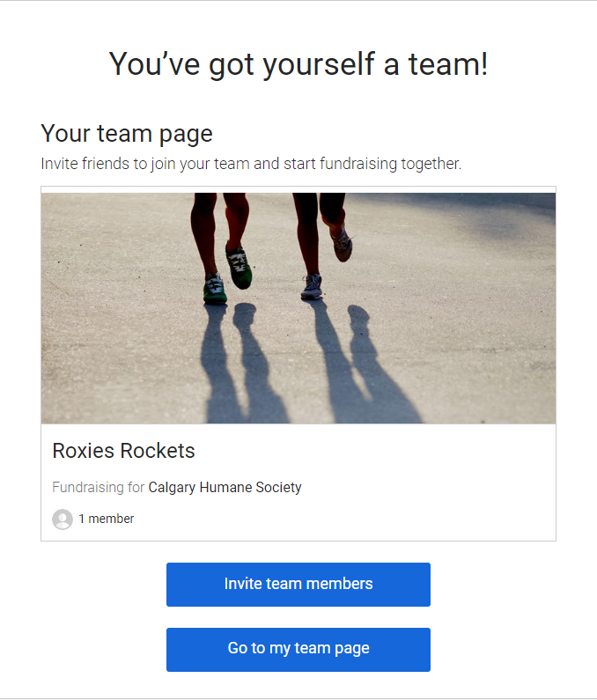Click the team card blank area beside Roxies Rockets

coord(375,451)
